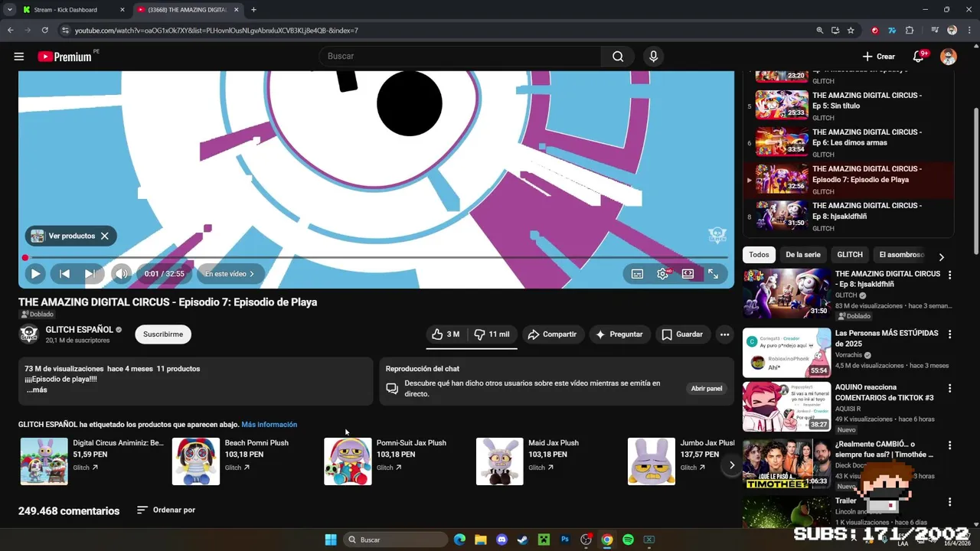Bookmark this page with star icon
980x551 pixels.
(x=851, y=31)
